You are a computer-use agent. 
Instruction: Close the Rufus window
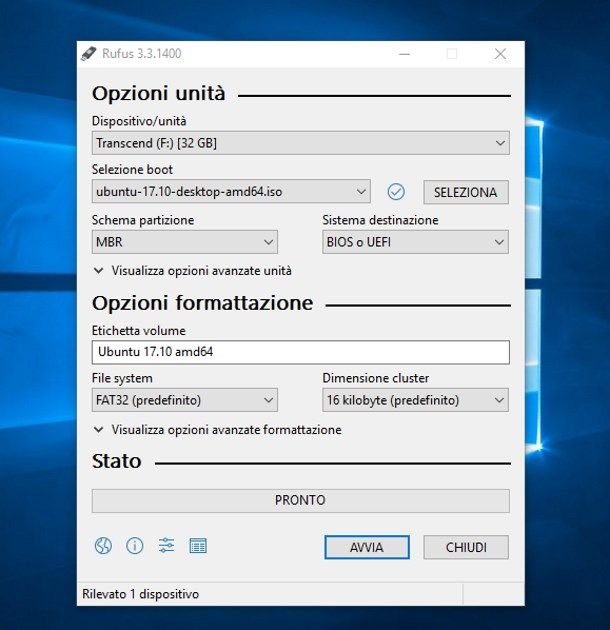500,54
